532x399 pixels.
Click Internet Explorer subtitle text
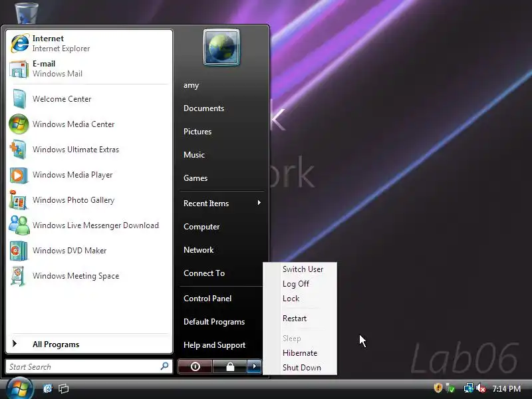(61, 49)
